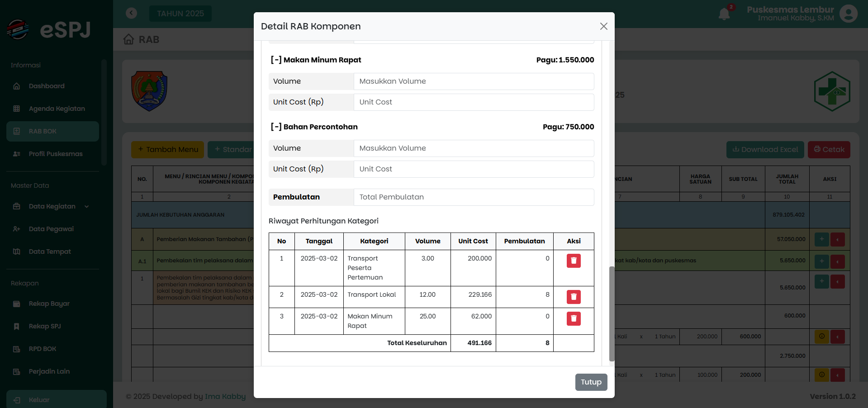The width and height of the screenshot is (868, 408).
Task: Click the Dashboard home icon in sidebar
Action: pyautogui.click(x=17, y=86)
